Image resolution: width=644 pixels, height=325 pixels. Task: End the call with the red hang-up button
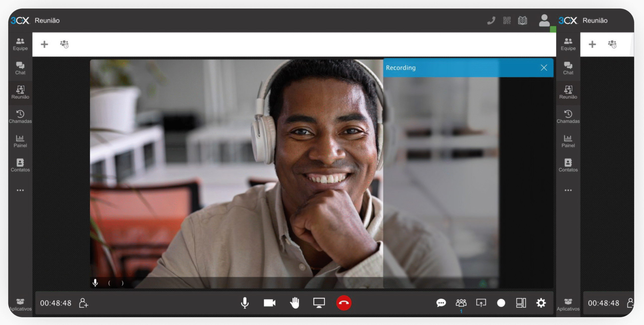pos(344,303)
